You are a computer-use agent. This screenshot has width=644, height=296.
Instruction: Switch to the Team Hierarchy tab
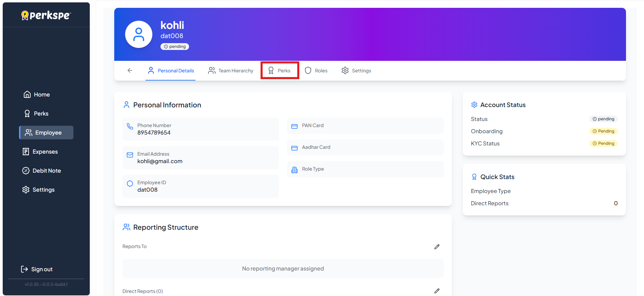coord(231,71)
